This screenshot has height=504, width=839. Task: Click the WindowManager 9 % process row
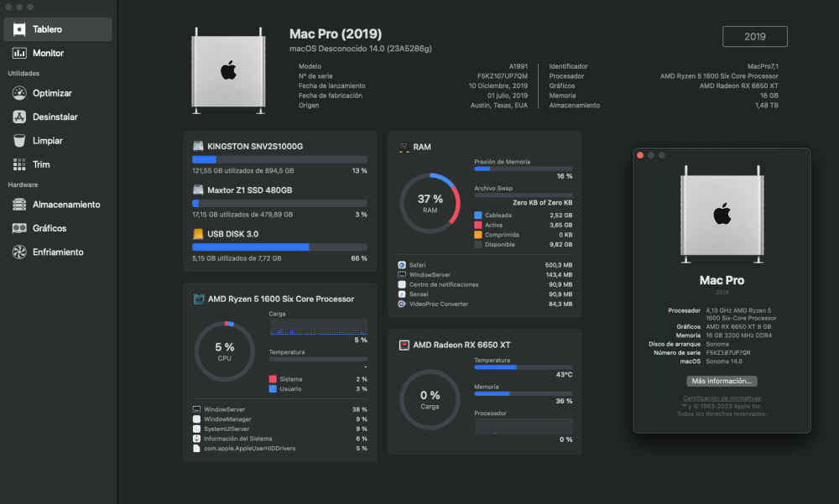[280, 419]
